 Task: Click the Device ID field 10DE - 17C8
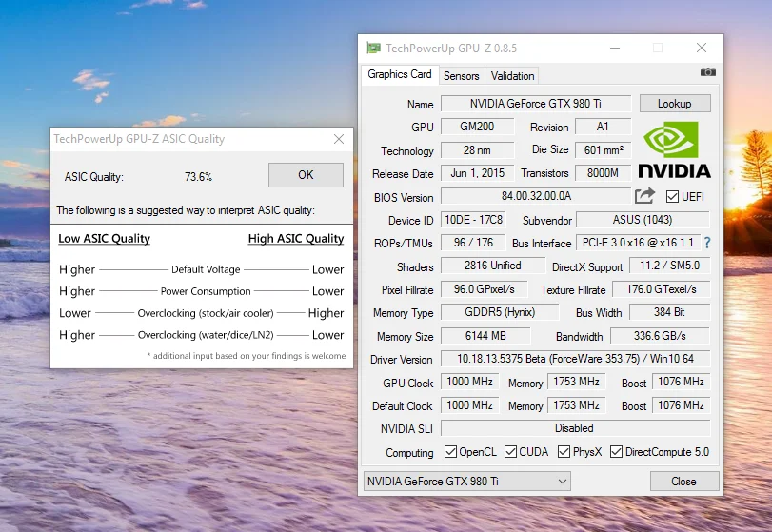pos(474,220)
